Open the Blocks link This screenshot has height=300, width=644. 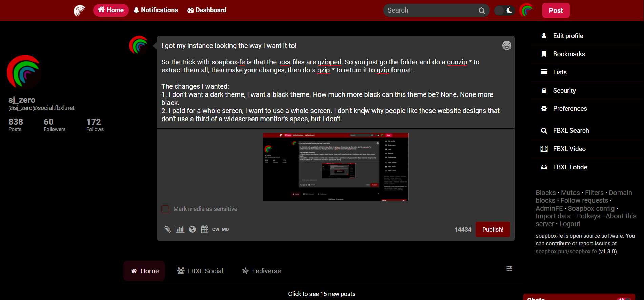click(x=545, y=193)
